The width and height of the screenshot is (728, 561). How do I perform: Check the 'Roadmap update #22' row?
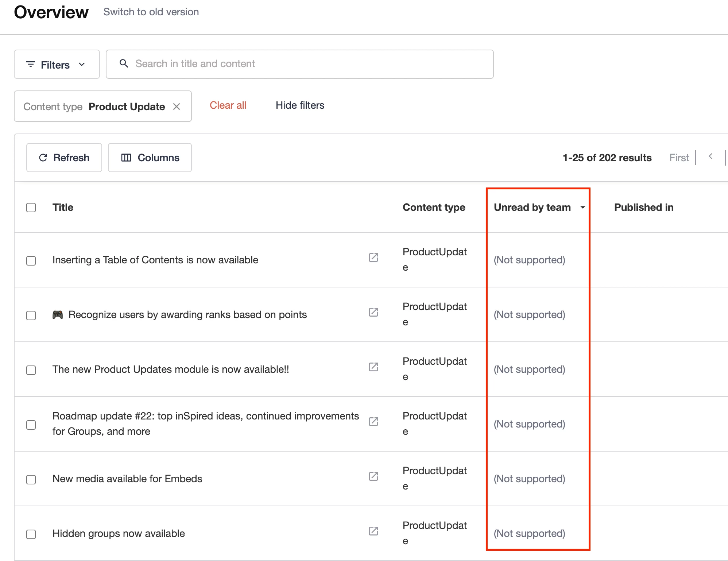pyautogui.click(x=31, y=425)
